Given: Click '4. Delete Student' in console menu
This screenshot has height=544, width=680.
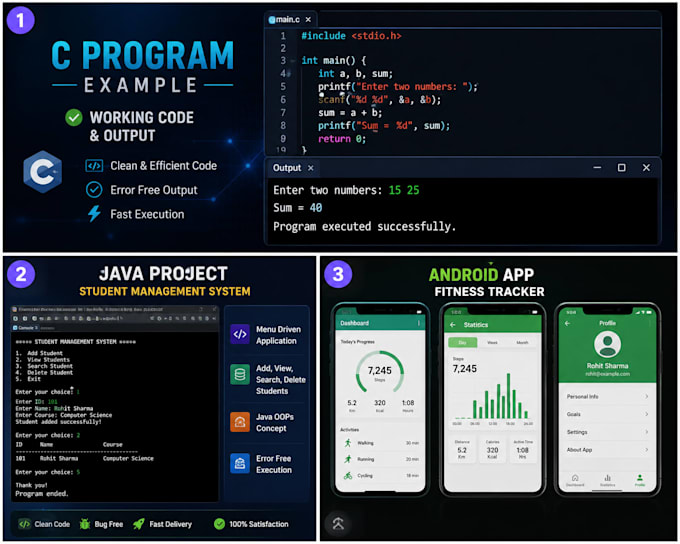Looking at the screenshot, I should click(x=44, y=373).
